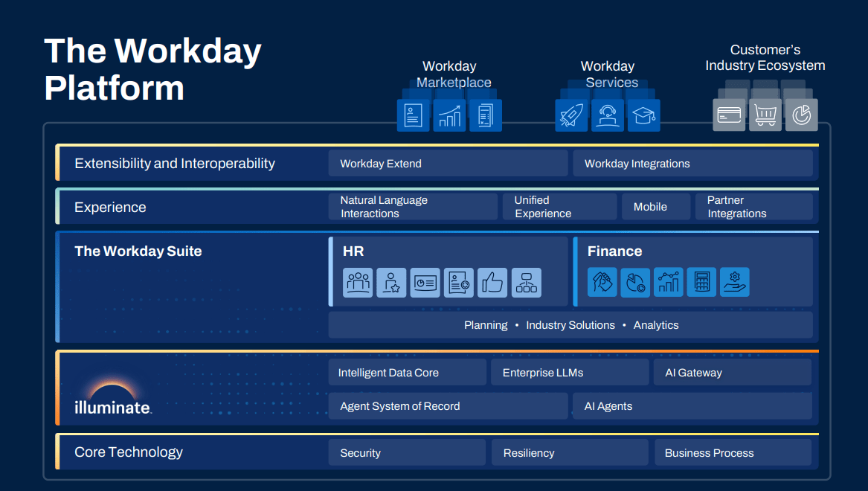Select the credit card icon in Customer's Industry Ecosystem
This screenshot has height=491, width=868.
pos(730,115)
